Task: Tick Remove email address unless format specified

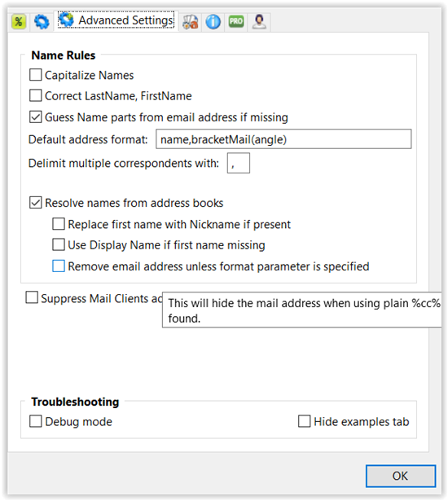Action: (59, 266)
